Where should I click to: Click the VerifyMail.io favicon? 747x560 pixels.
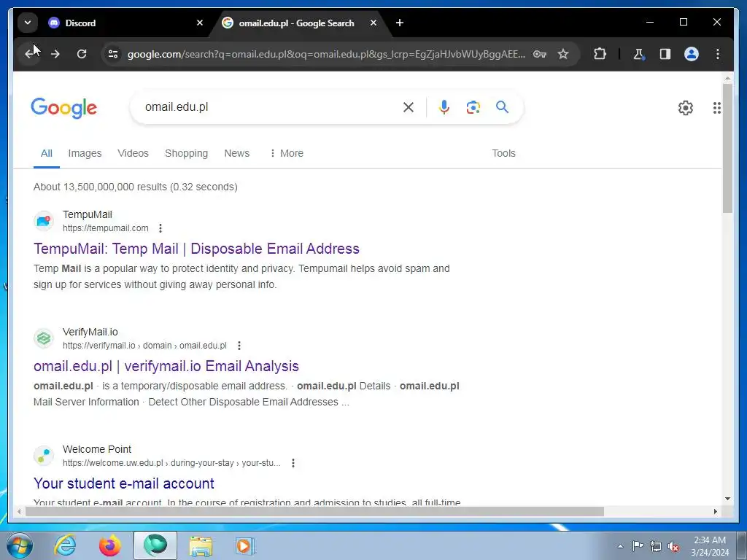coord(44,338)
